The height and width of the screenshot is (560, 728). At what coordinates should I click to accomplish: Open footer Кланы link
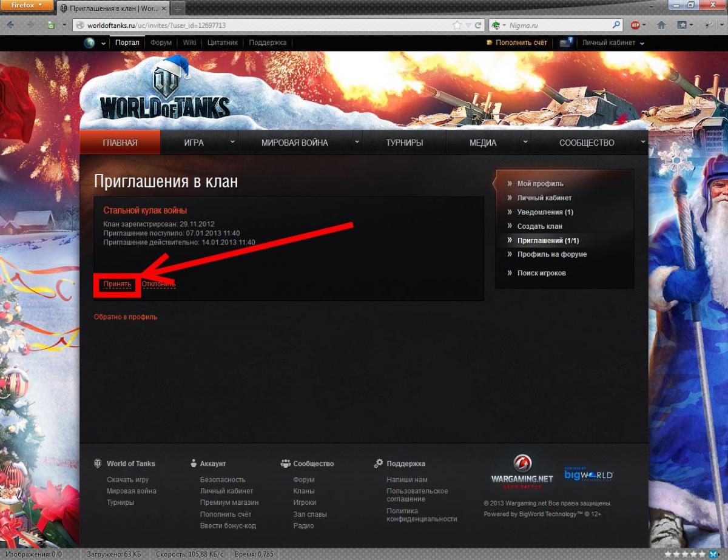click(x=303, y=491)
